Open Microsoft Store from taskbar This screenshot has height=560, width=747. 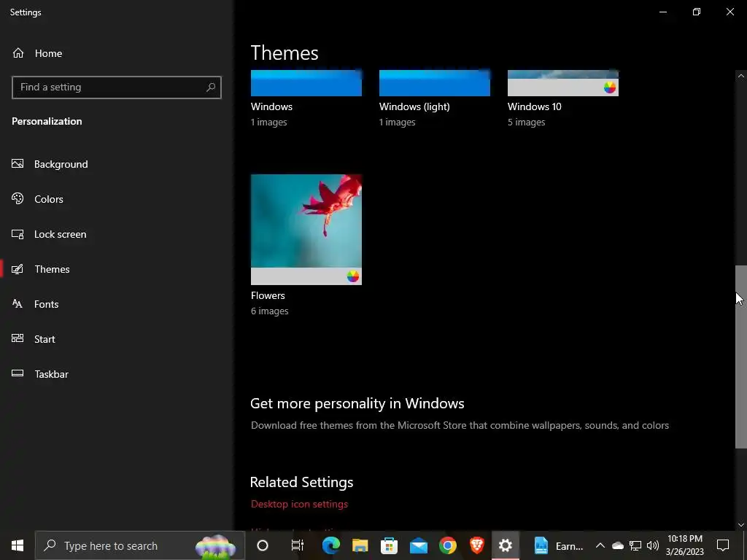pyautogui.click(x=390, y=545)
